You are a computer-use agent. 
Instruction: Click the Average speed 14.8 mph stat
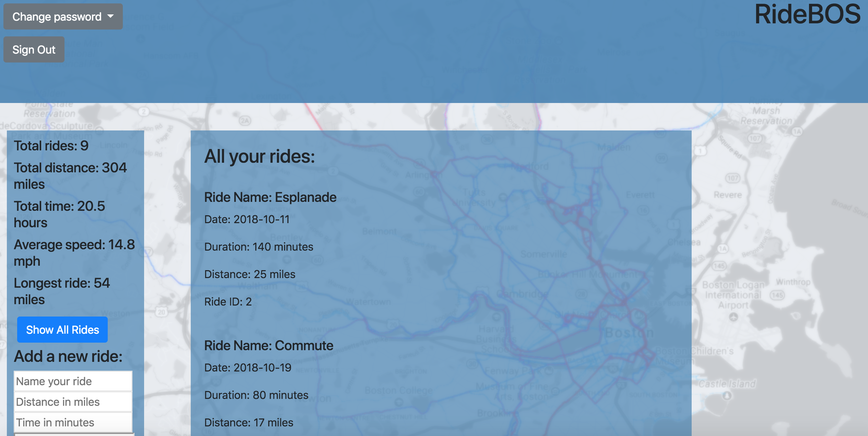[x=74, y=253]
